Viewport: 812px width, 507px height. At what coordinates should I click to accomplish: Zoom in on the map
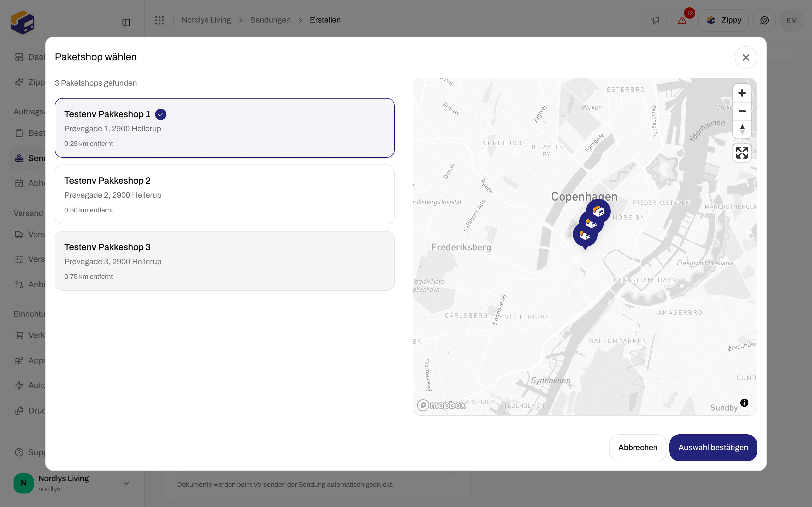(x=742, y=93)
